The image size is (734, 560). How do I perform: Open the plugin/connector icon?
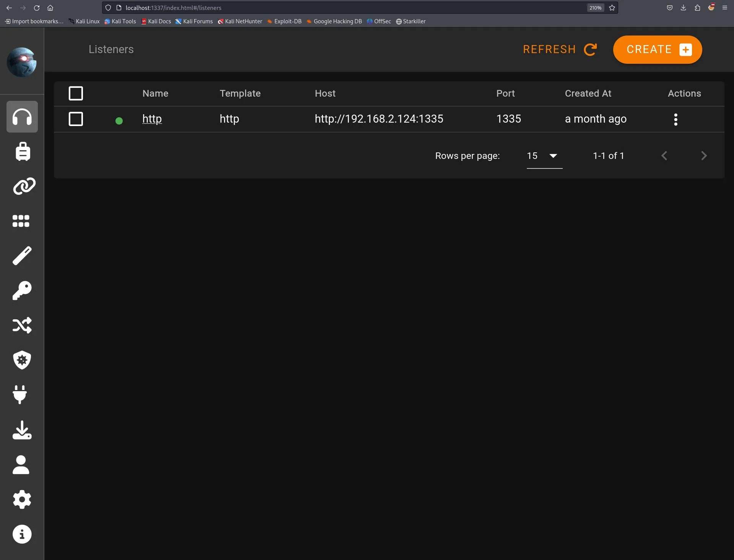(22, 395)
